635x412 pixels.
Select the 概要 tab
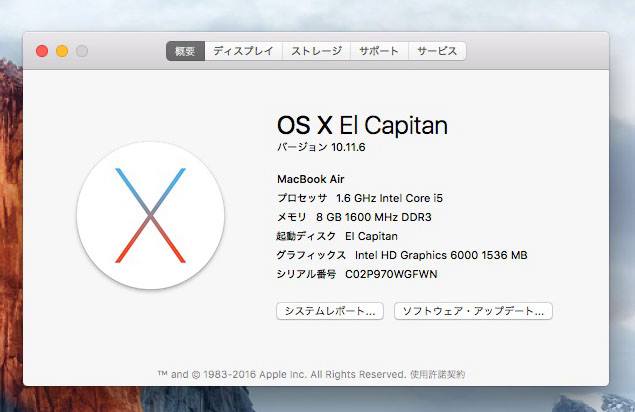(185, 51)
